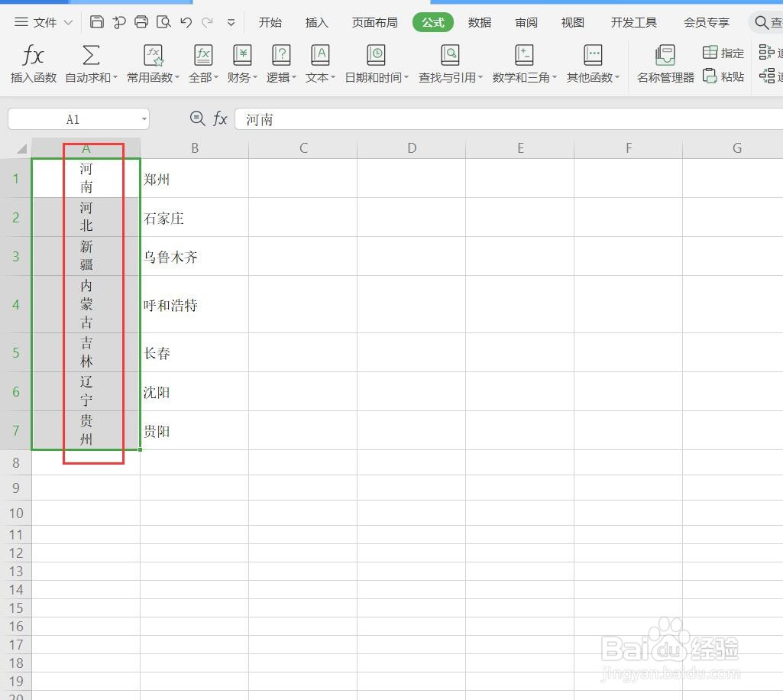This screenshot has height=700, width=783.
Task: Switch to the 审阅 tab
Action: click(x=526, y=22)
